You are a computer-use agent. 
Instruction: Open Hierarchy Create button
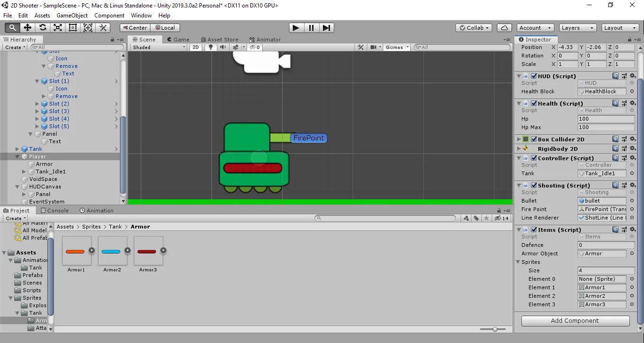(x=15, y=47)
